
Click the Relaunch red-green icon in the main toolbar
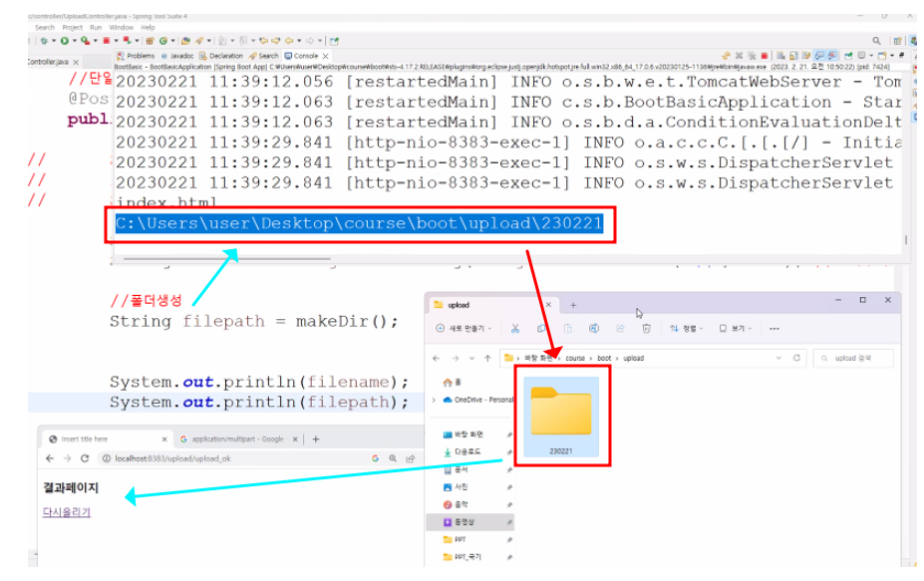click(x=127, y=41)
